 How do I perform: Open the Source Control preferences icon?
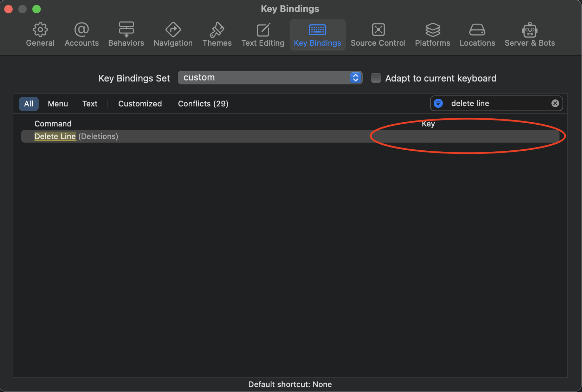click(378, 34)
